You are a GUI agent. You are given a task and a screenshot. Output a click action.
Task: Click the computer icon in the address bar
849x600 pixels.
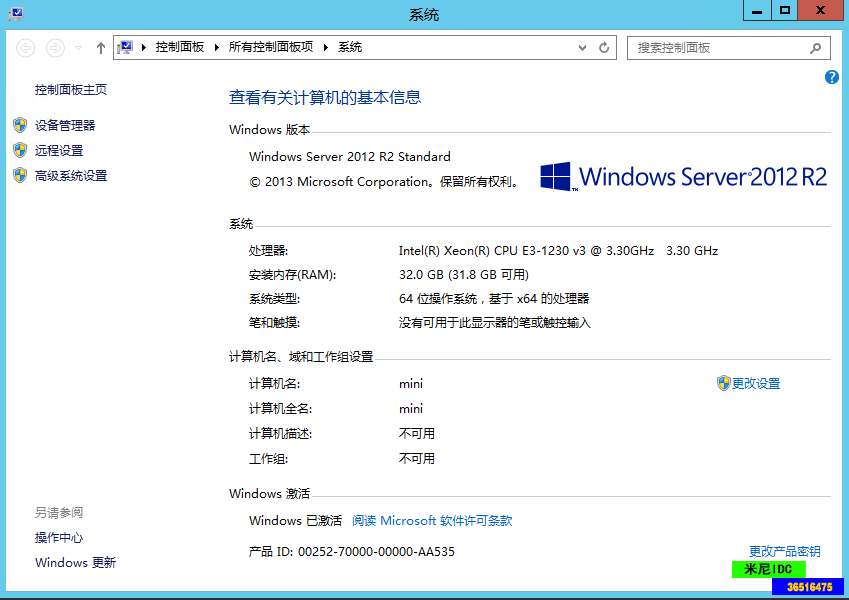127,48
